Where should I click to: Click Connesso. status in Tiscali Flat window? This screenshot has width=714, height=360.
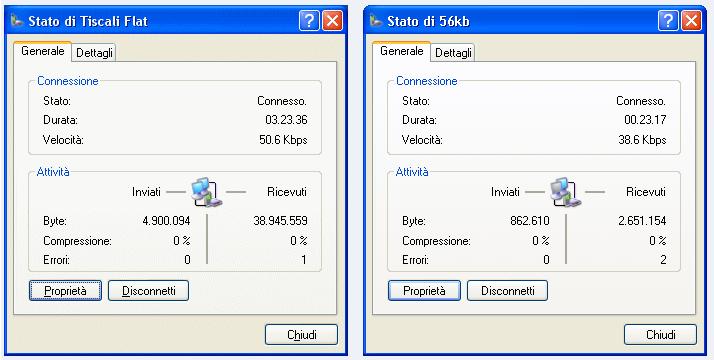pos(282,101)
